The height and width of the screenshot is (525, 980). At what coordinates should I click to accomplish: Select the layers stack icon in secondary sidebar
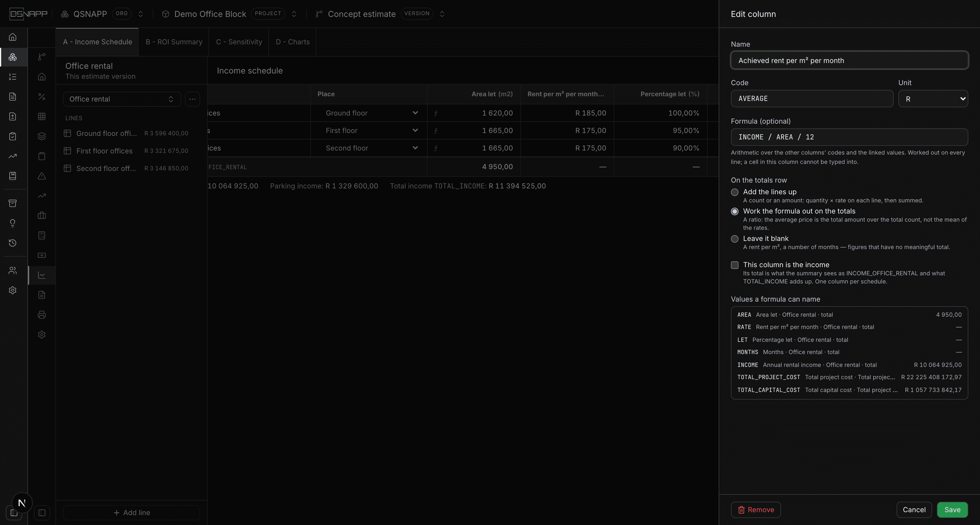click(x=42, y=136)
